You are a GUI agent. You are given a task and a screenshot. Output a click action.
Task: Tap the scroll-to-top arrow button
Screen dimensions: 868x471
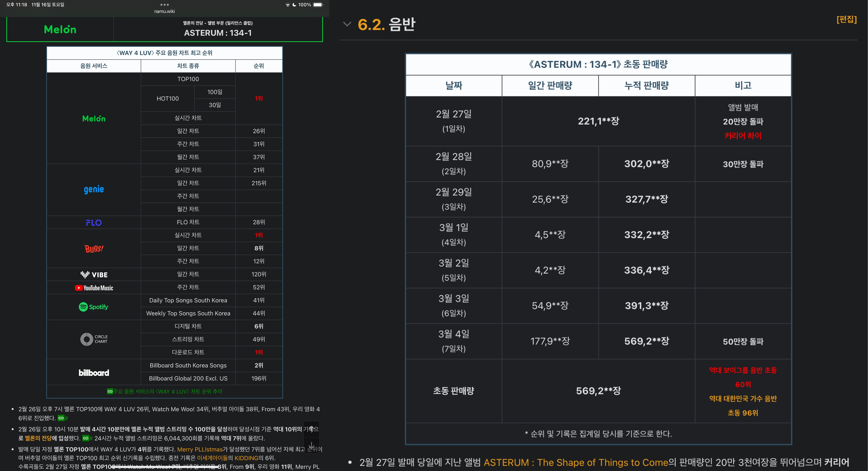click(x=311, y=429)
